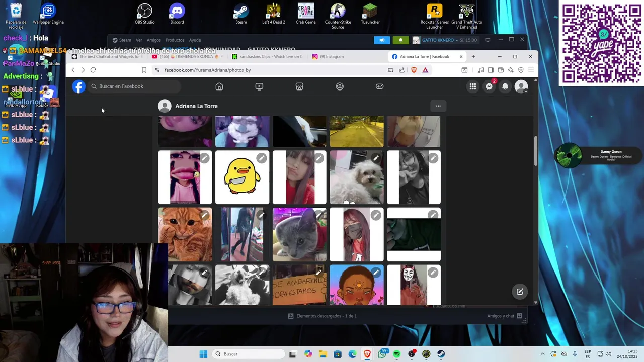Open Facebook Groups icon
This screenshot has width=644, height=362.
tap(340, 86)
